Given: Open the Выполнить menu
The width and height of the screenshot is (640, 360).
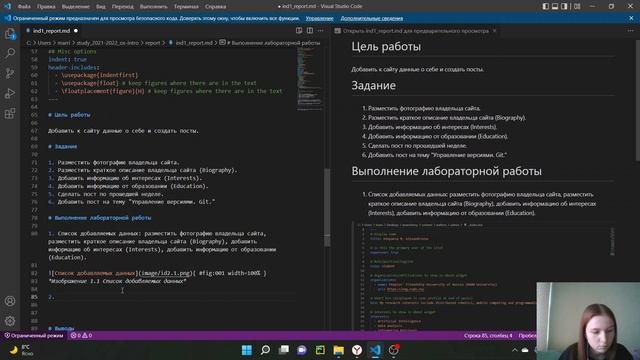Looking at the screenshot, I should [x=153, y=7].
